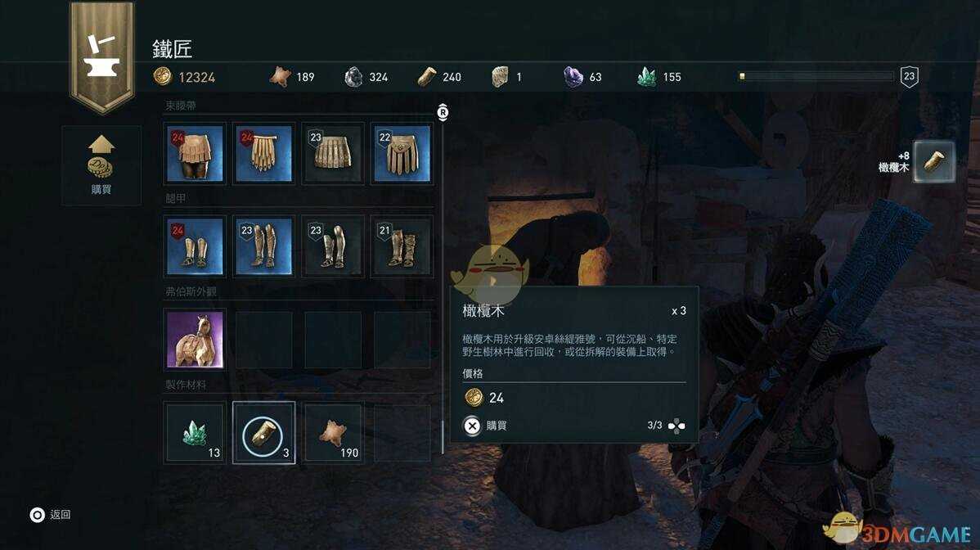Select the level 24 skirt with leggings waist item

coord(195,154)
